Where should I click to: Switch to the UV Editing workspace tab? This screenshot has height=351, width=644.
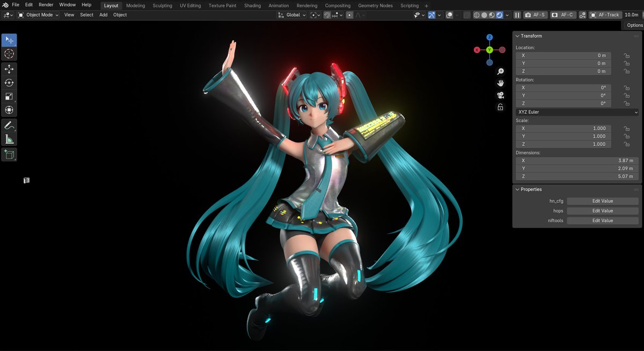(x=191, y=5)
